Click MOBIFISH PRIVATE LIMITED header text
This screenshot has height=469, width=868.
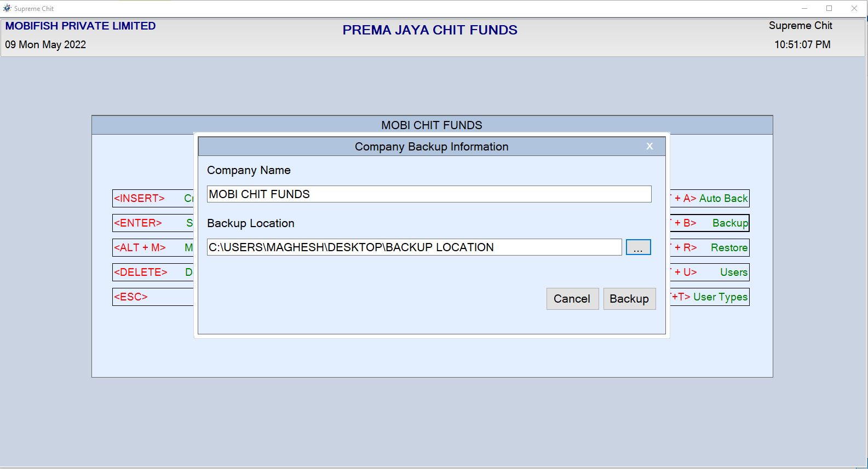point(81,26)
